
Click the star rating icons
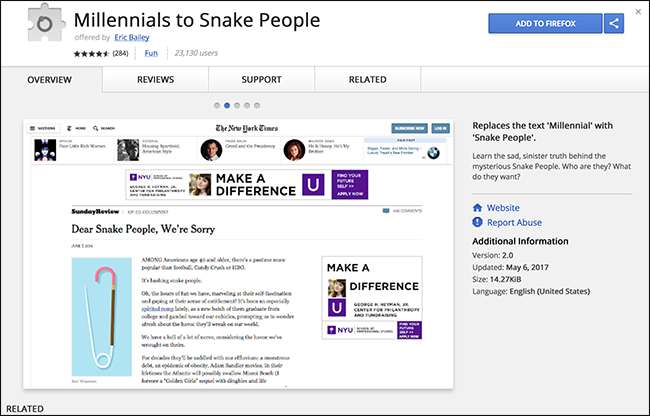coord(87,52)
